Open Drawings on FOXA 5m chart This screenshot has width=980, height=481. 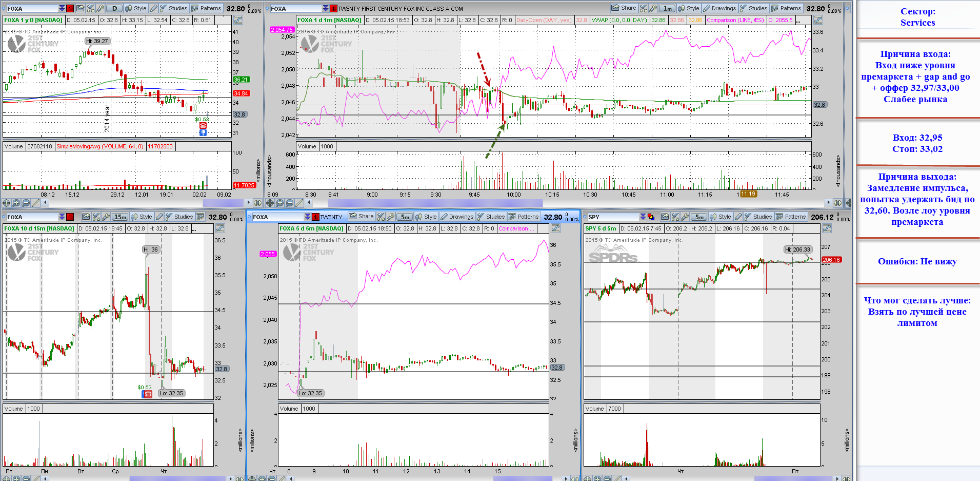[457, 217]
